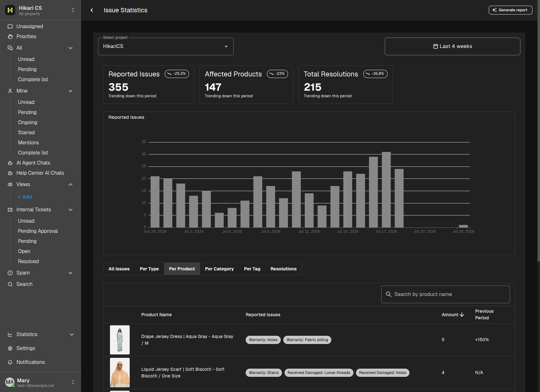Click the Statistics chart icon
Screen dimensions: 540x392
(10, 335)
